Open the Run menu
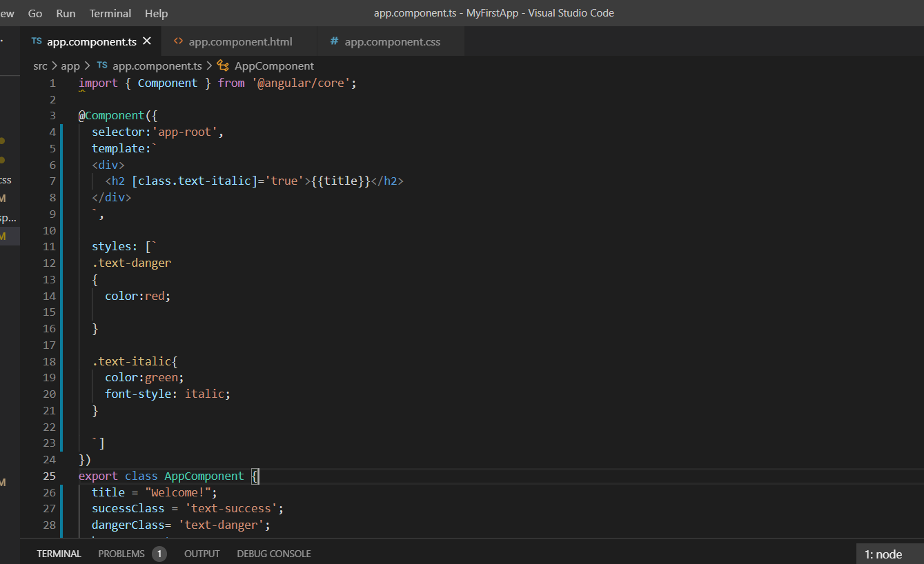924x564 pixels. click(x=66, y=13)
